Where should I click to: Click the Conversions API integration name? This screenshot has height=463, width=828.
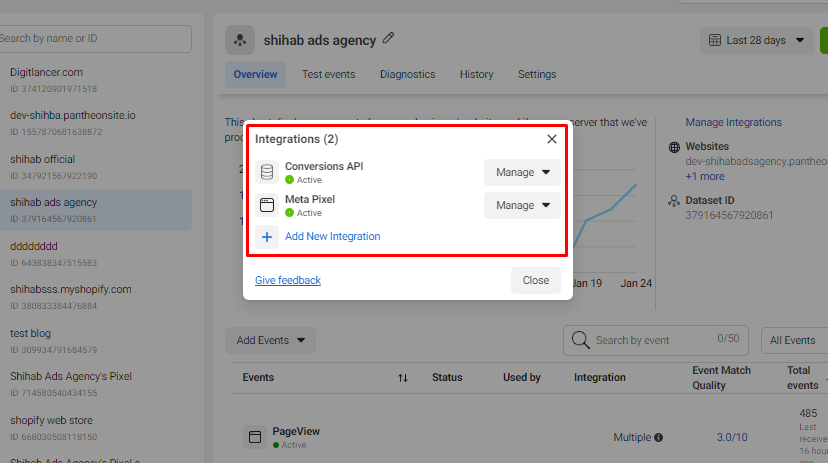click(324, 166)
